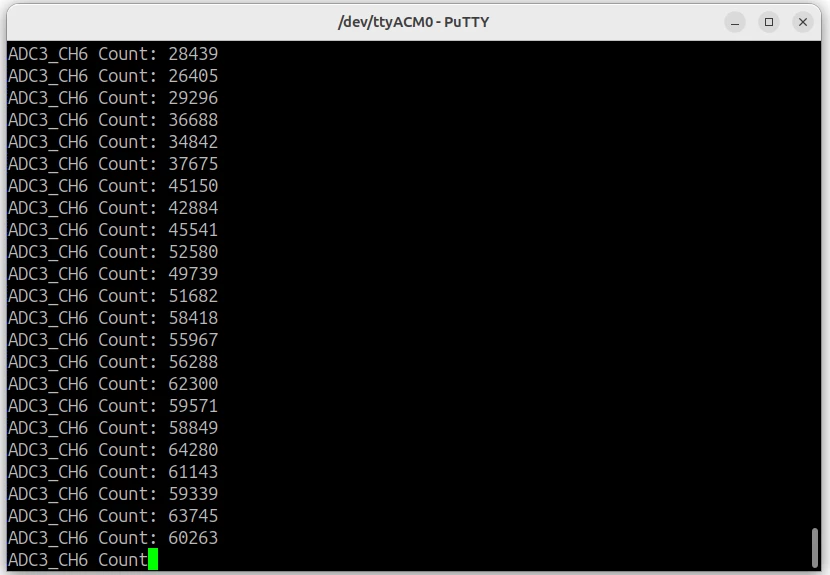Viewport: 830px width, 575px height.
Task: Click the green terminal cursor block
Action: (x=153, y=559)
